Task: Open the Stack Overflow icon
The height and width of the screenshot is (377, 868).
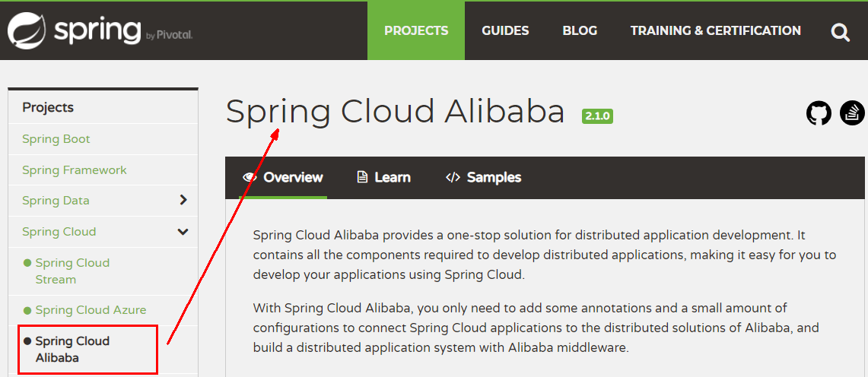Action: [853, 112]
